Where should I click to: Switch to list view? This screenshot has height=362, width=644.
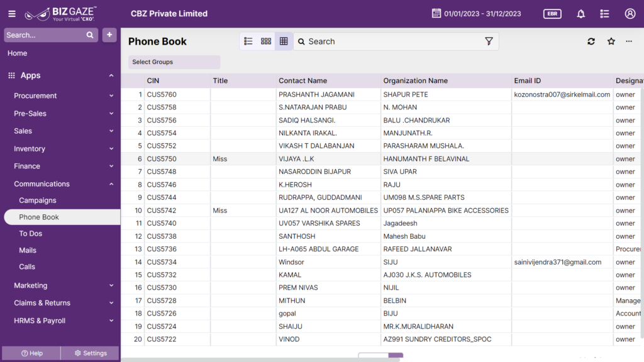[x=248, y=41]
